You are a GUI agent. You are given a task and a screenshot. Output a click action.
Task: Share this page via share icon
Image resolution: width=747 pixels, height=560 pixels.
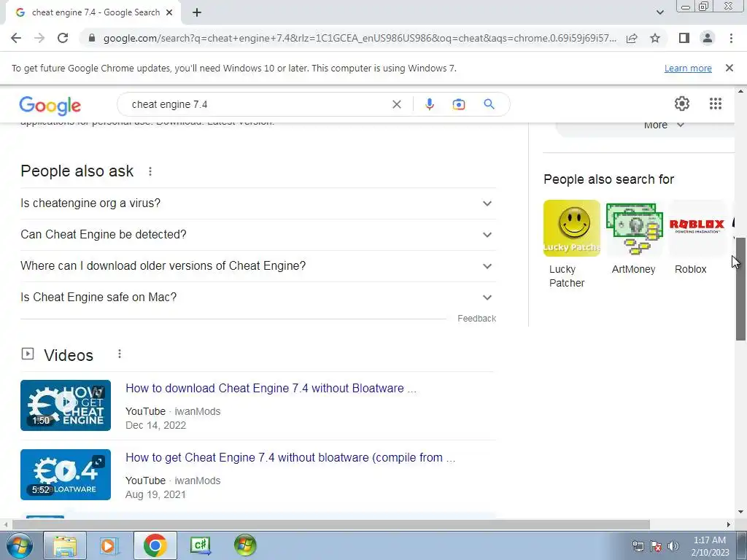click(x=632, y=38)
